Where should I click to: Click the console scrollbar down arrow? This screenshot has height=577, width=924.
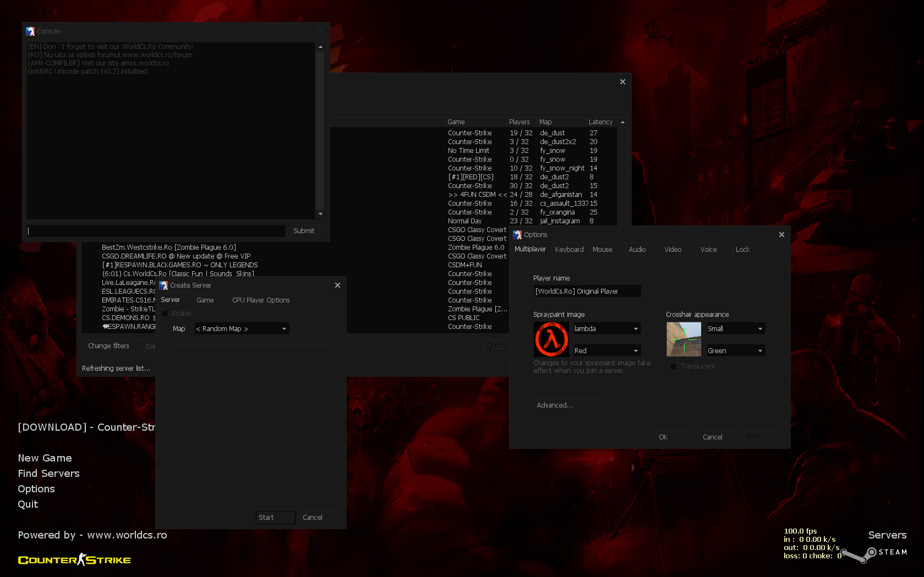[320, 214]
